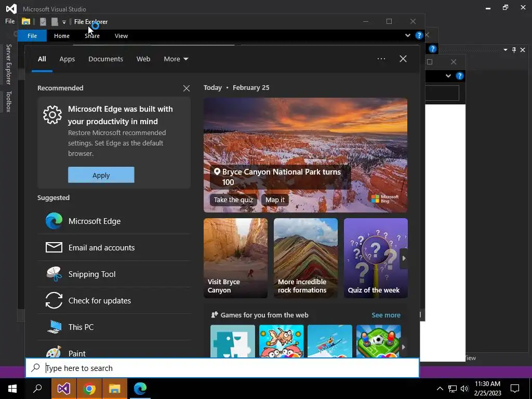Open the File Explorer folder icon in quick access toolbar
Image resolution: width=532 pixels, height=399 pixels.
coord(26,22)
